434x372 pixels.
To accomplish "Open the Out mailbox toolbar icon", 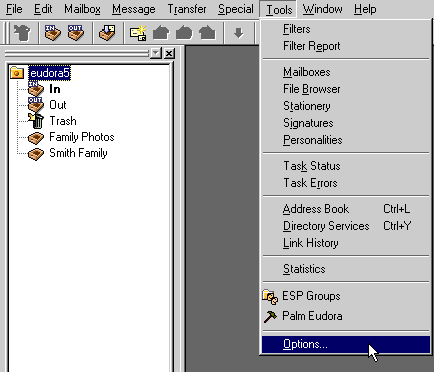I will [x=76, y=33].
